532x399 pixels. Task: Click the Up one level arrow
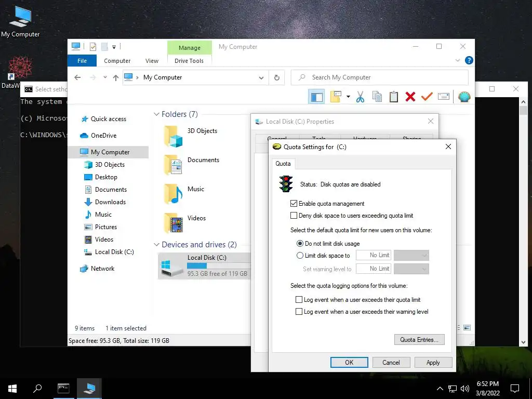[116, 78]
